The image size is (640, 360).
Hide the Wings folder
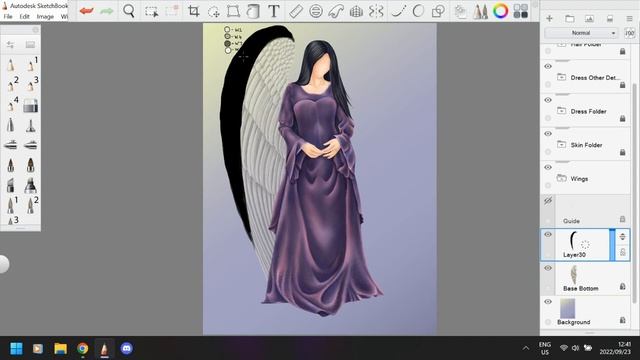pos(548,167)
